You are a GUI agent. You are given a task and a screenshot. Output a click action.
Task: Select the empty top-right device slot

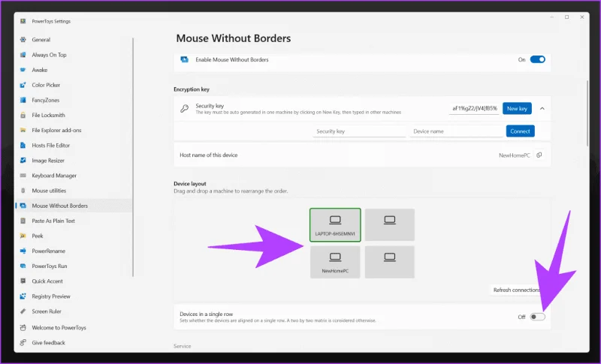click(x=390, y=225)
